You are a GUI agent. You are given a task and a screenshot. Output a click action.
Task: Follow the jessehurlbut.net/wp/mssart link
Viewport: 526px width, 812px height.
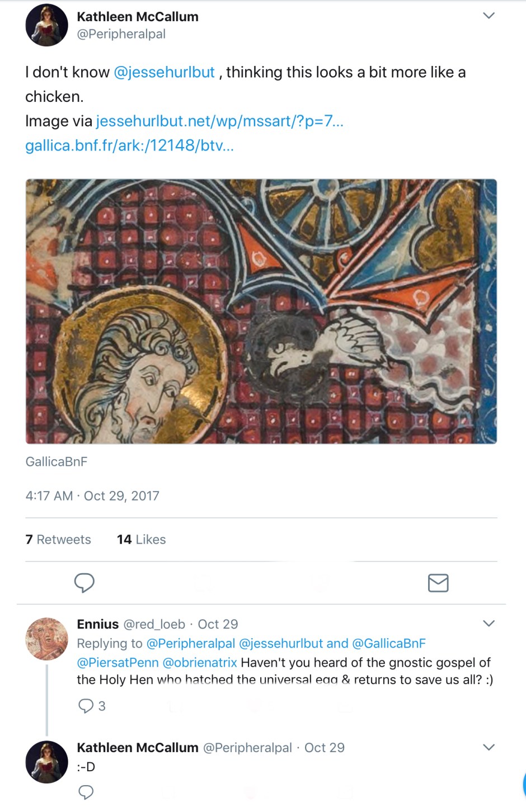(219, 121)
